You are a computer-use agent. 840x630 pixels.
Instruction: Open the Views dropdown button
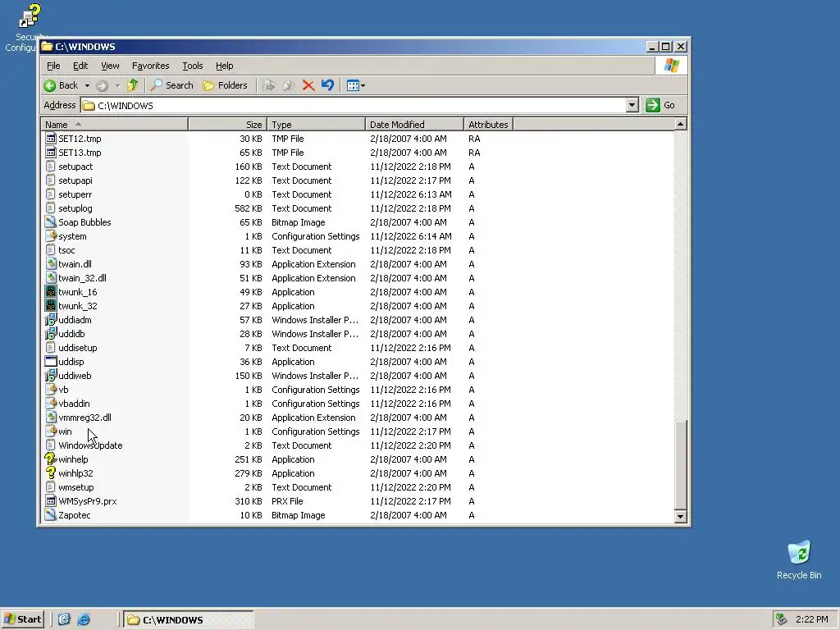[356, 85]
